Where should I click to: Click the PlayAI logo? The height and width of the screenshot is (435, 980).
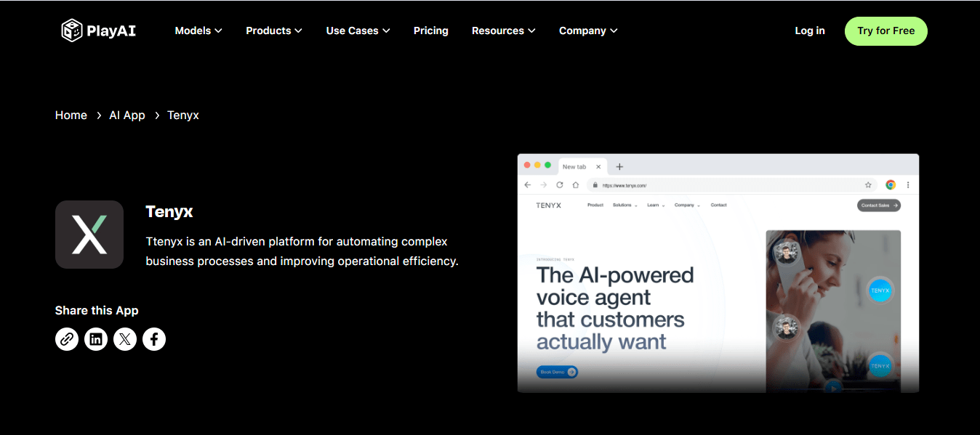[x=98, y=31]
